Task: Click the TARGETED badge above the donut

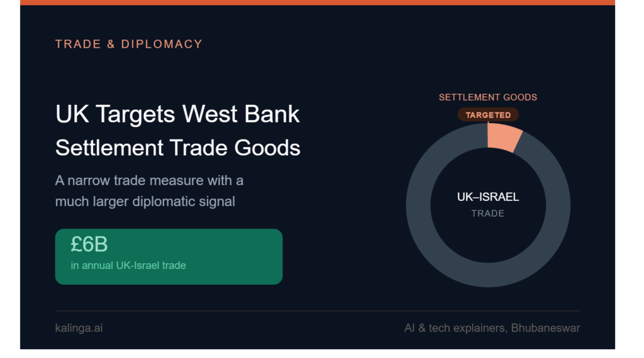Action: [x=488, y=115]
